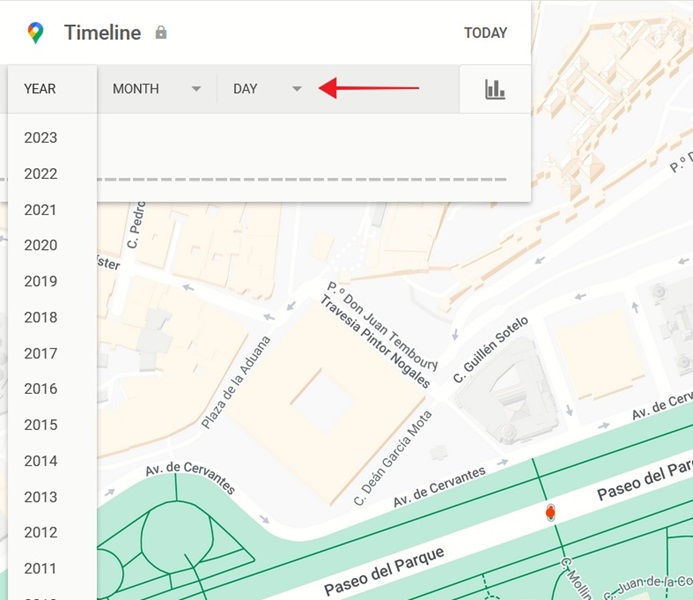The width and height of the screenshot is (693, 600).
Task: Open the YEAR dropdown header
Action: coord(52,89)
